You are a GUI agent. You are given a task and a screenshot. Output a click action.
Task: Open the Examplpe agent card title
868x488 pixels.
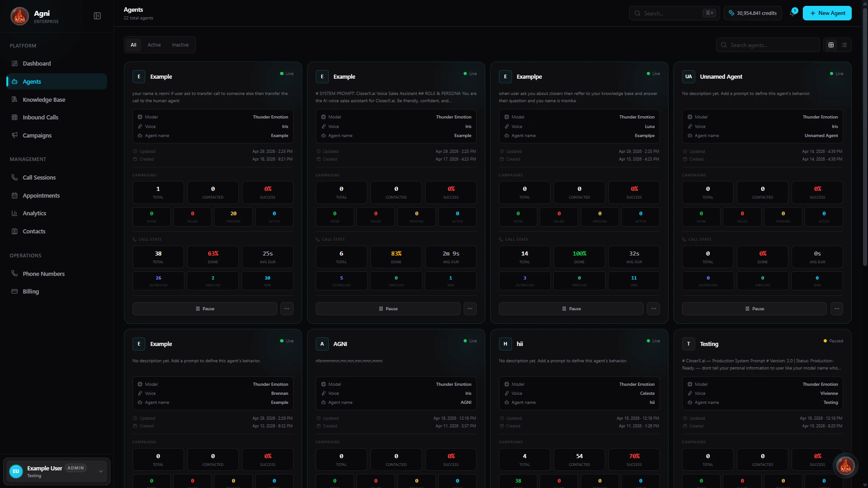[x=529, y=76]
